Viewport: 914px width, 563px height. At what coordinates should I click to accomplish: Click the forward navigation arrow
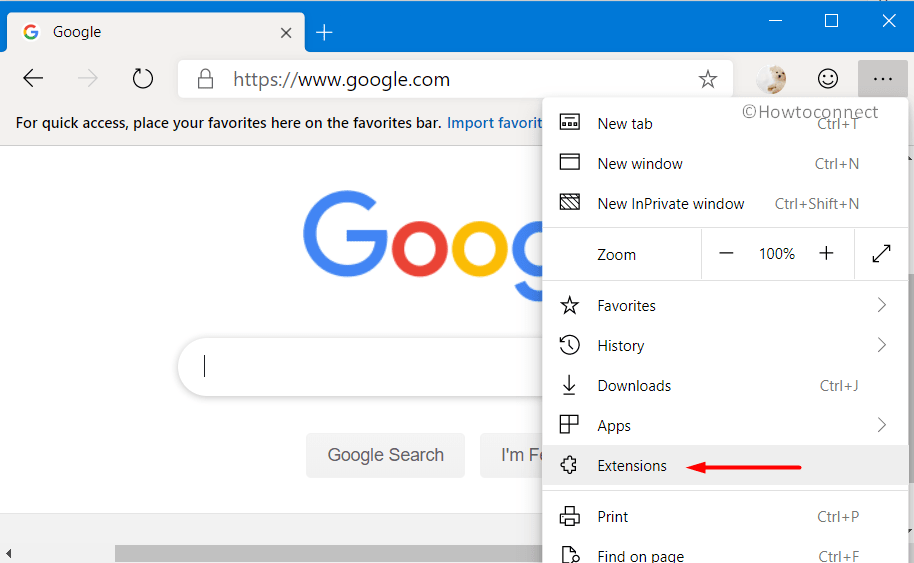coord(88,78)
